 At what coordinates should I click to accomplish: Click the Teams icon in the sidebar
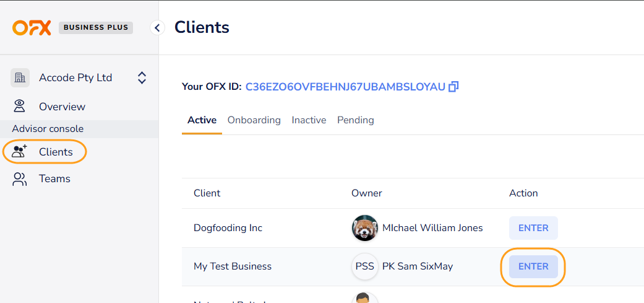point(20,179)
